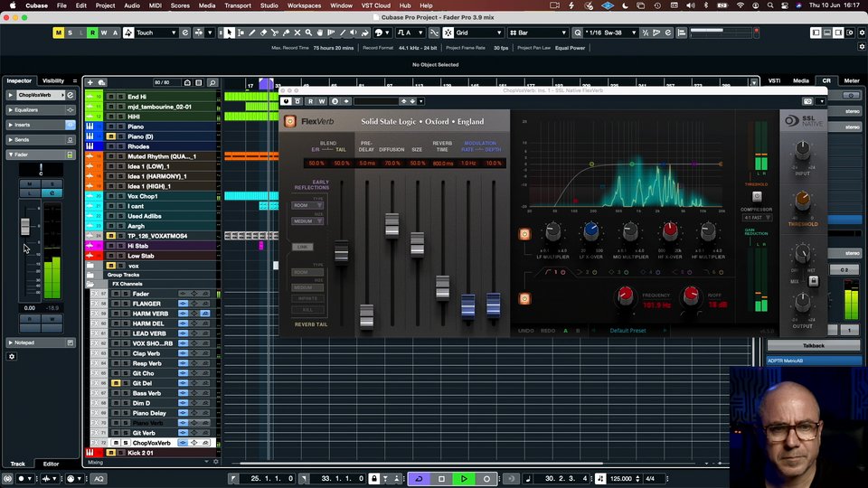Image resolution: width=868 pixels, height=488 pixels.
Task: Open the 1/16 Sw-38 quantize preset dropdown
Action: point(610,33)
